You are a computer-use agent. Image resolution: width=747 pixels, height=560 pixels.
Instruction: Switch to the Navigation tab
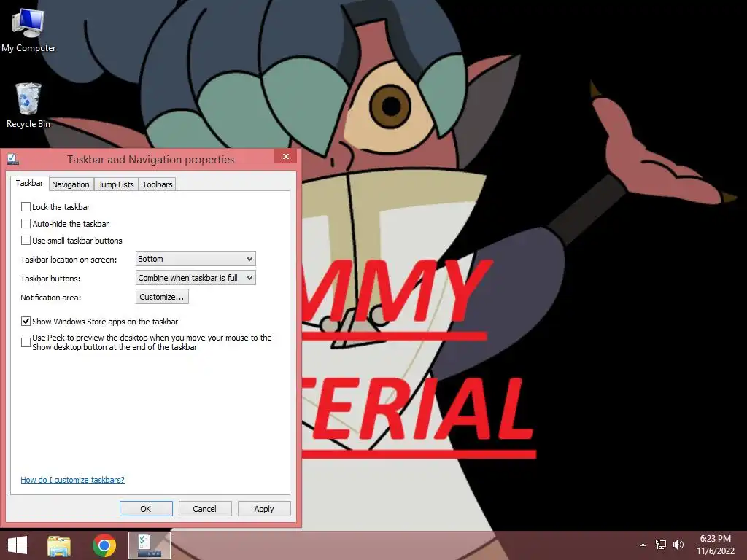pyautogui.click(x=71, y=184)
